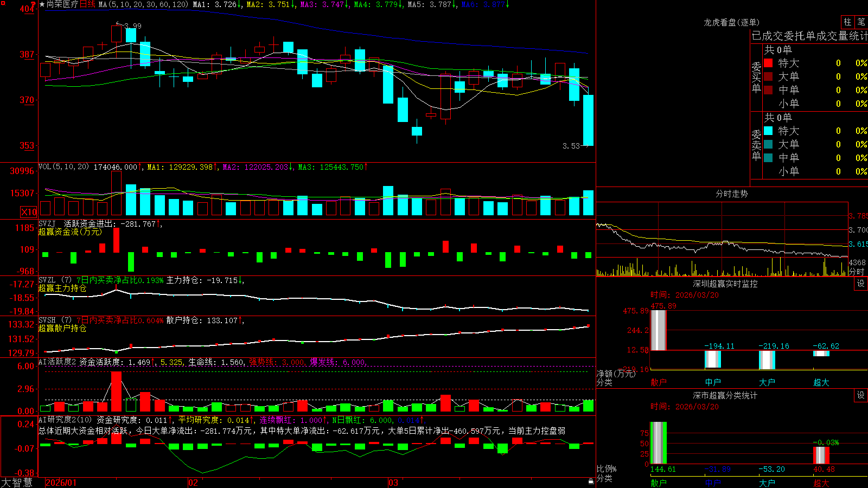868x488 pixels.
Task: Click the 大户 bar showing -219.16
Action: [x=767, y=360]
